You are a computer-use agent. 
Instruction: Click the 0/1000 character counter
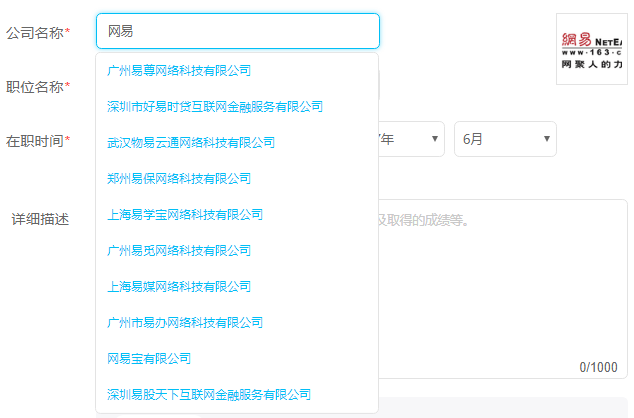click(x=598, y=367)
